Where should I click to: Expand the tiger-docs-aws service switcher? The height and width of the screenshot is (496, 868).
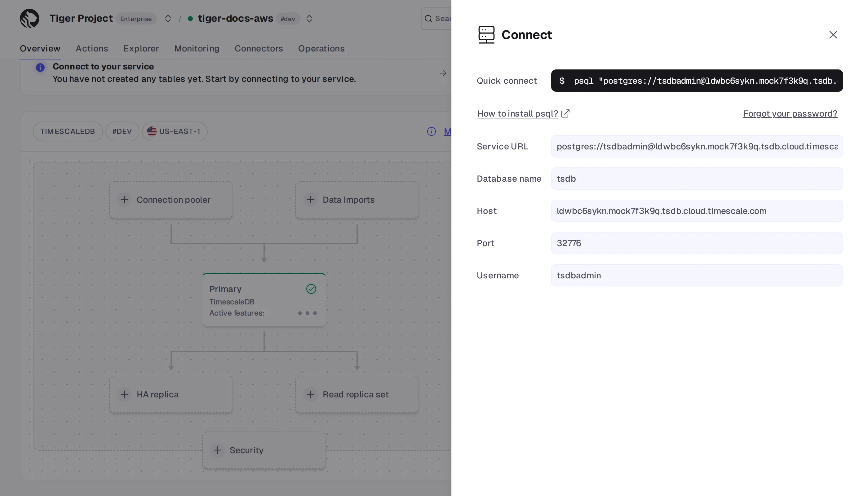coord(309,18)
